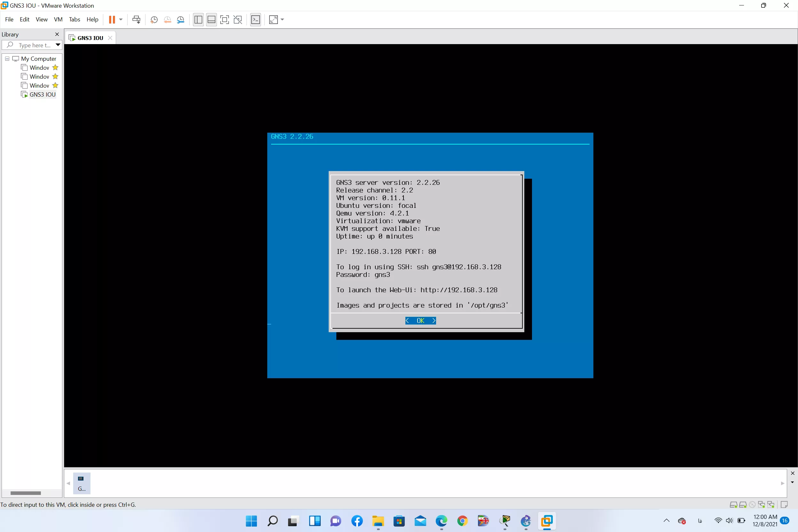The image size is (798, 532).
Task: Open Facebook from the taskbar
Action: (x=357, y=521)
